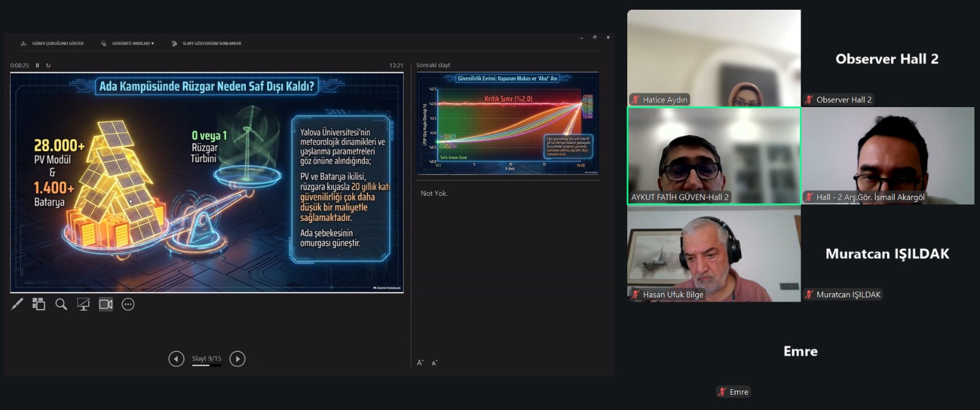This screenshot has height=410, width=980.
Task: Pause the presentation timer
Action: click(37, 65)
